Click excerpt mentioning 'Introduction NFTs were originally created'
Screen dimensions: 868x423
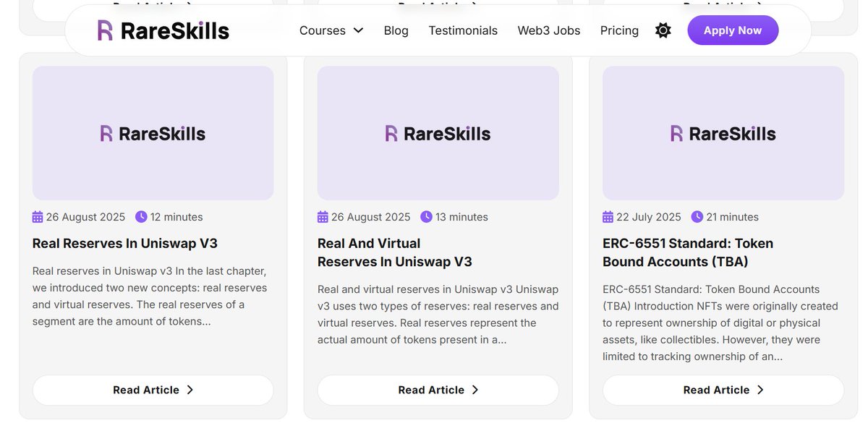[720, 322]
